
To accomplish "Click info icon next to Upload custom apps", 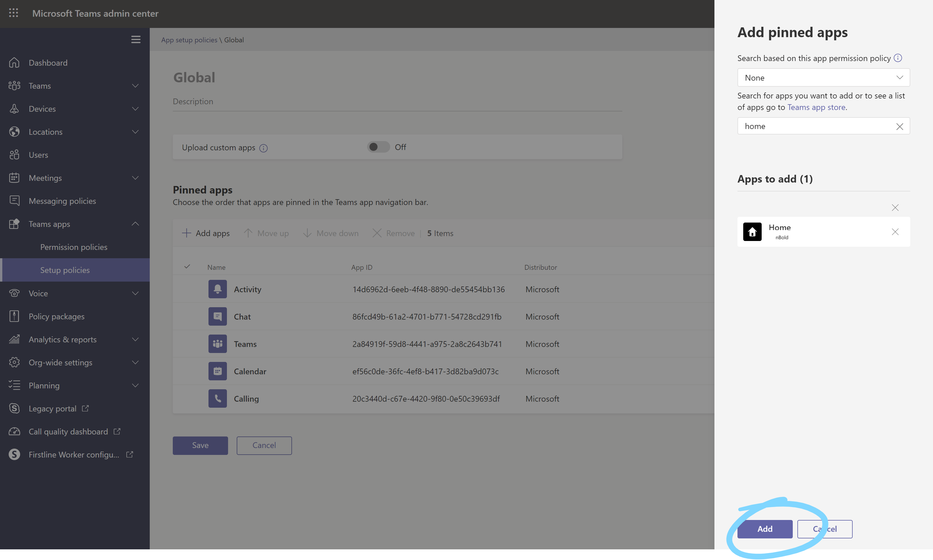I will (x=263, y=148).
